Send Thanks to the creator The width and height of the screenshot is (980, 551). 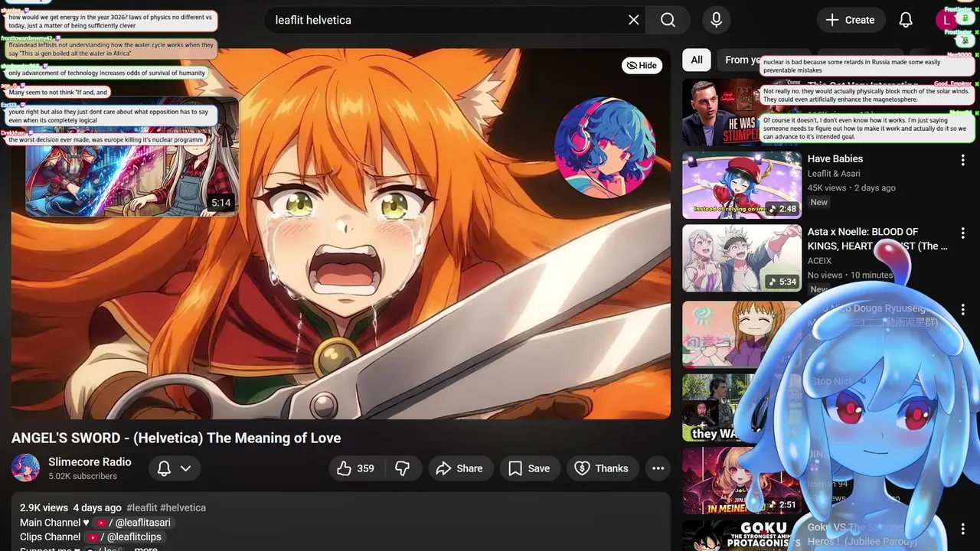click(602, 468)
